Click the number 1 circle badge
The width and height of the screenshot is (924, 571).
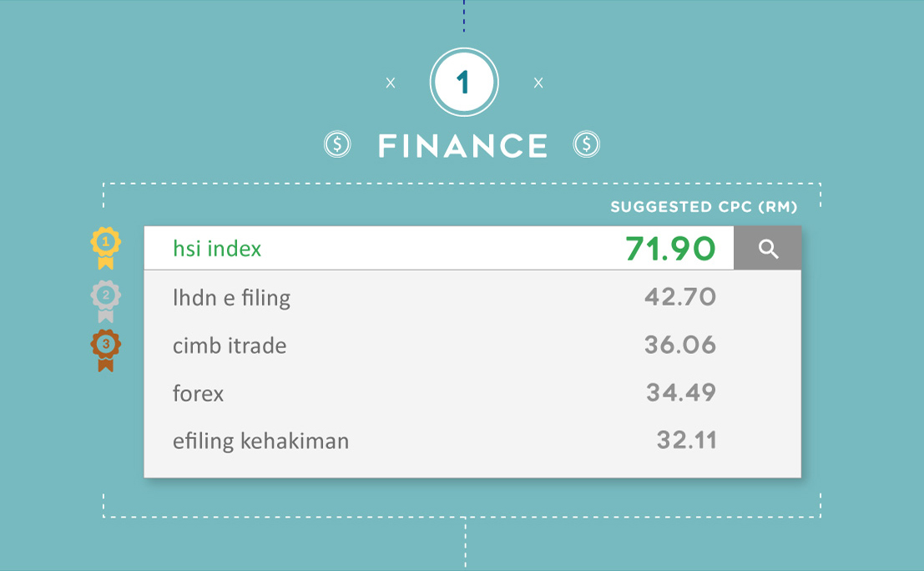click(464, 82)
